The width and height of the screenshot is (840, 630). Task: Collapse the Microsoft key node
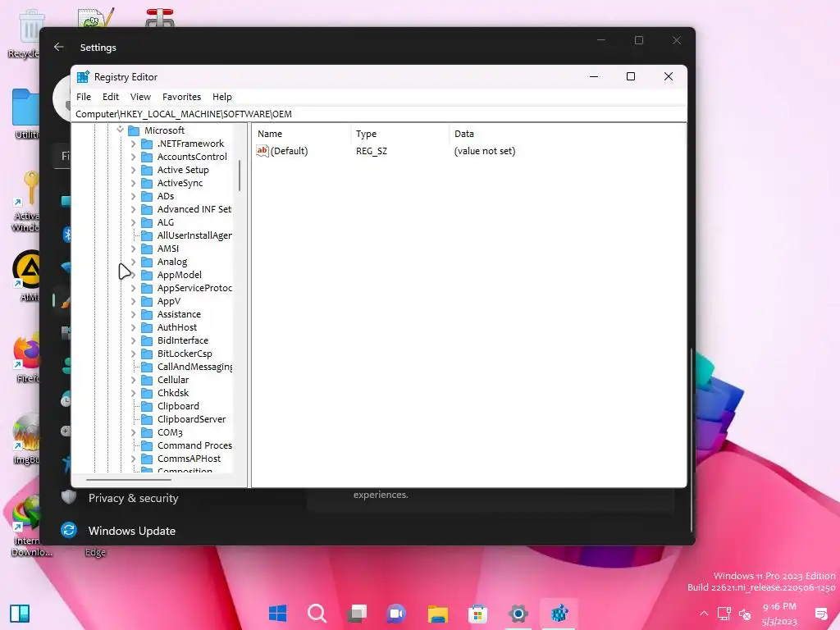(120, 130)
